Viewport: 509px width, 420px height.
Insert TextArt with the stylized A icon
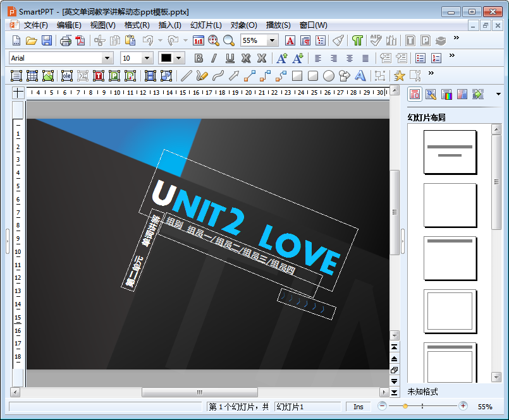tap(360, 76)
